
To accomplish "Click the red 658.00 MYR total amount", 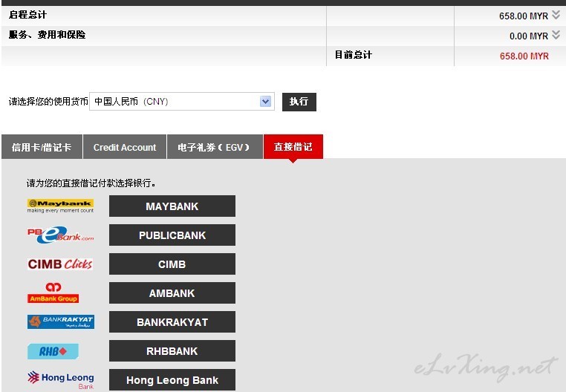I will pyautogui.click(x=524, y=56).
